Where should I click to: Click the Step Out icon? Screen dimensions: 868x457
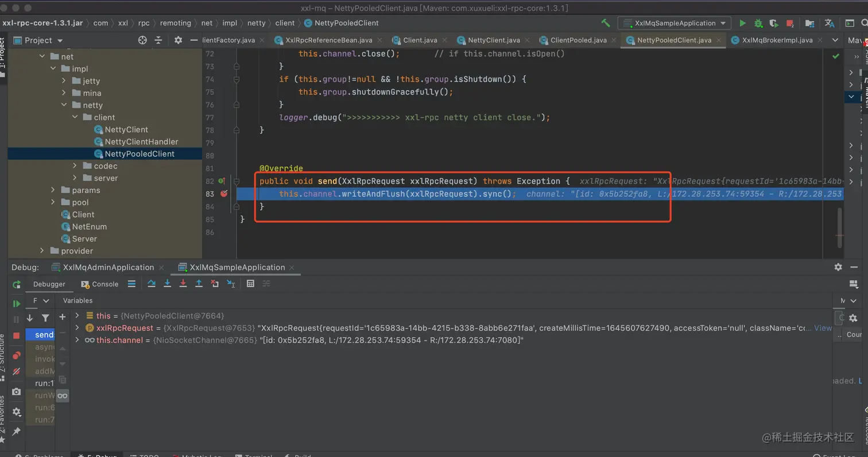[199, 284]
